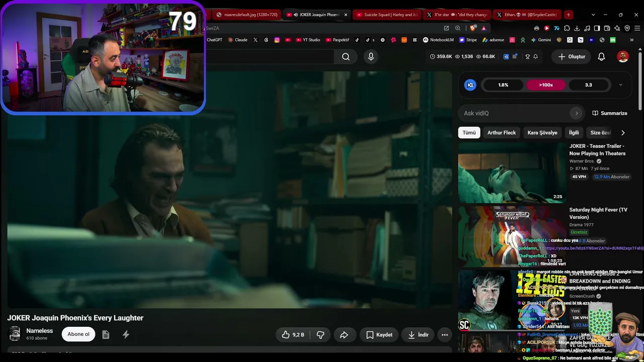The width and height of the screenshot is (644, 362).
Task: Switch to the maxresdefault.jpg browser tab
Action: 247,15
